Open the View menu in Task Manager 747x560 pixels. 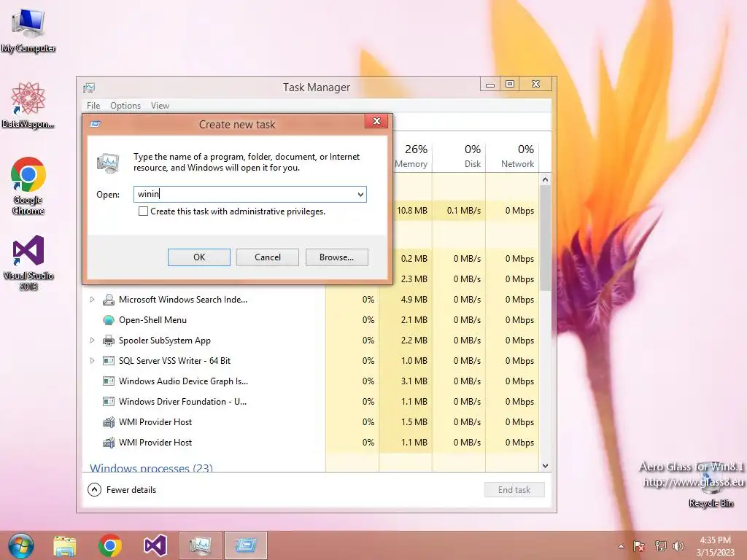[x=160, y=106]
